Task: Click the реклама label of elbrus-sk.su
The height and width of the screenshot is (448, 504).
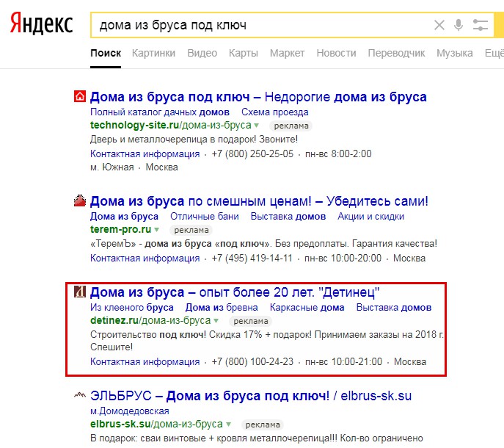Action: click(263, 424)
